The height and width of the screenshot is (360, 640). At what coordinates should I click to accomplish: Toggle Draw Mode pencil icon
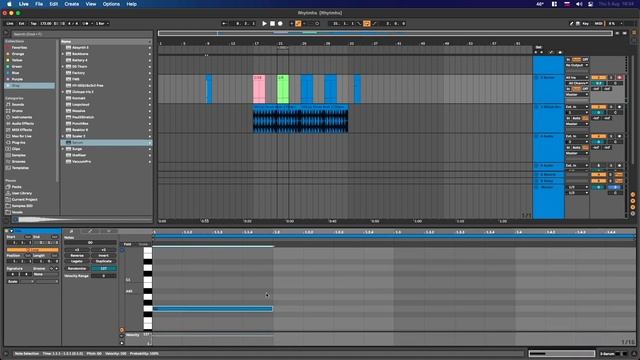571,24
